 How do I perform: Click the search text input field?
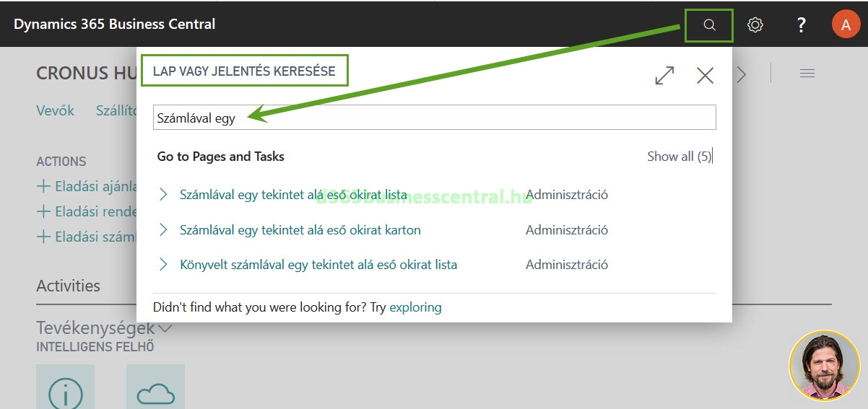[434, 118]
